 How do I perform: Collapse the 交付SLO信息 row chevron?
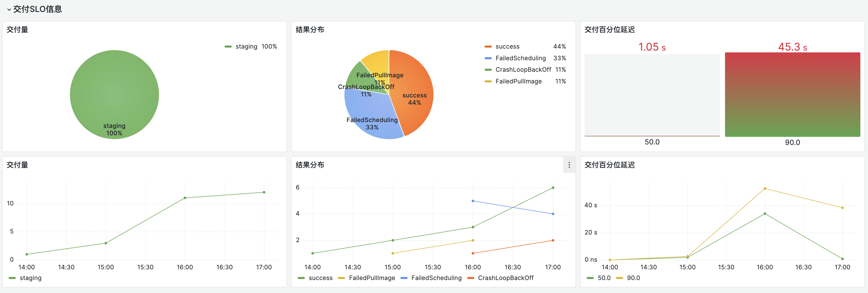(9, 9)
